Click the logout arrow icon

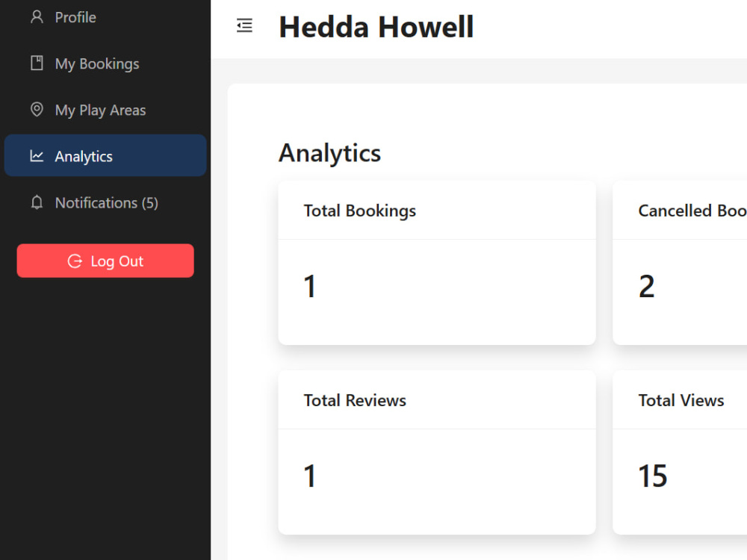pos(75,261)
